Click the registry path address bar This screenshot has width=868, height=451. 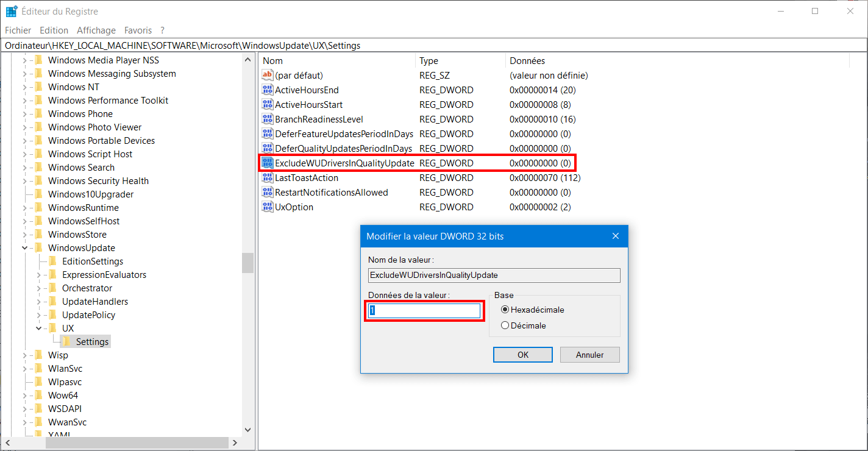click(x=434, y=45)
